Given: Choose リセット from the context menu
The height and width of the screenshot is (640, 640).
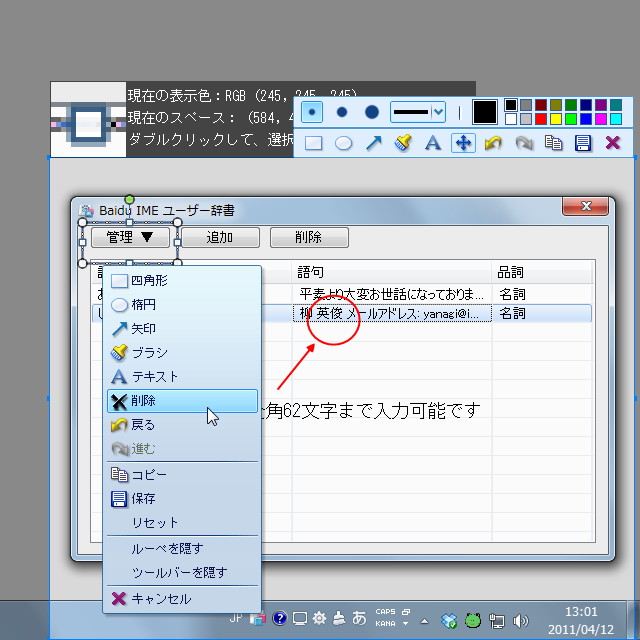Looking at the screenshot, I should 182,523.
